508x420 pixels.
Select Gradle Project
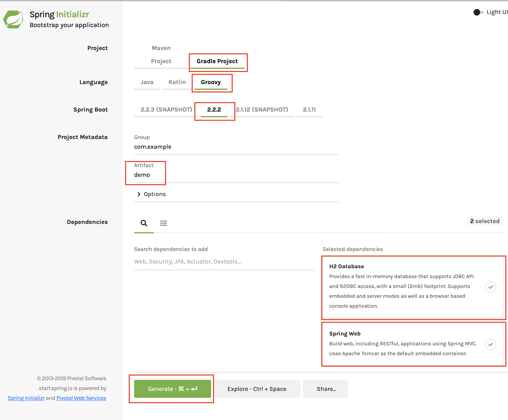tap(217, 62)
